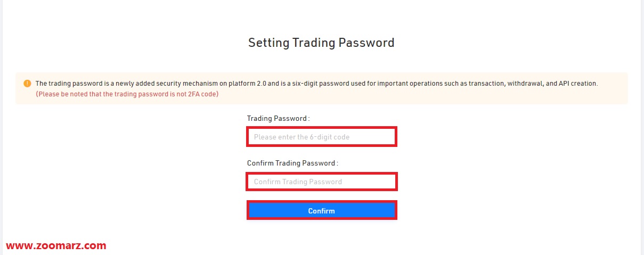Click the orange warning icon in the notice
This screenshot has height=255, width=644.
27,84
